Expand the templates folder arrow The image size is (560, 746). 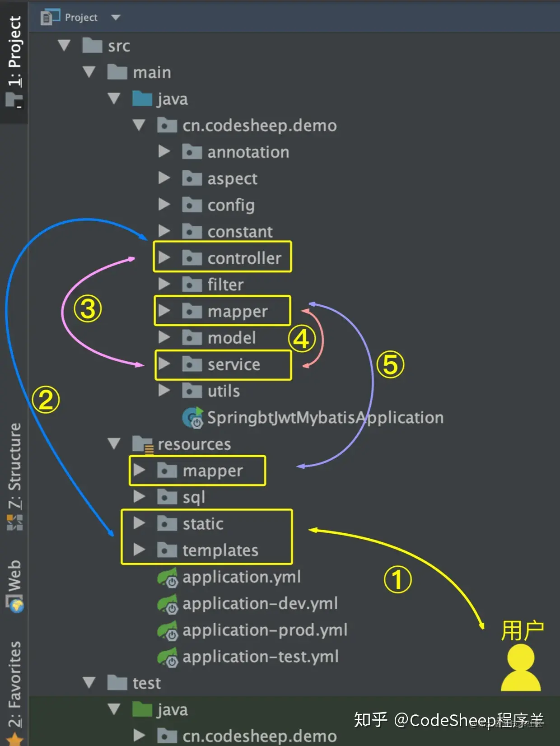140,550
